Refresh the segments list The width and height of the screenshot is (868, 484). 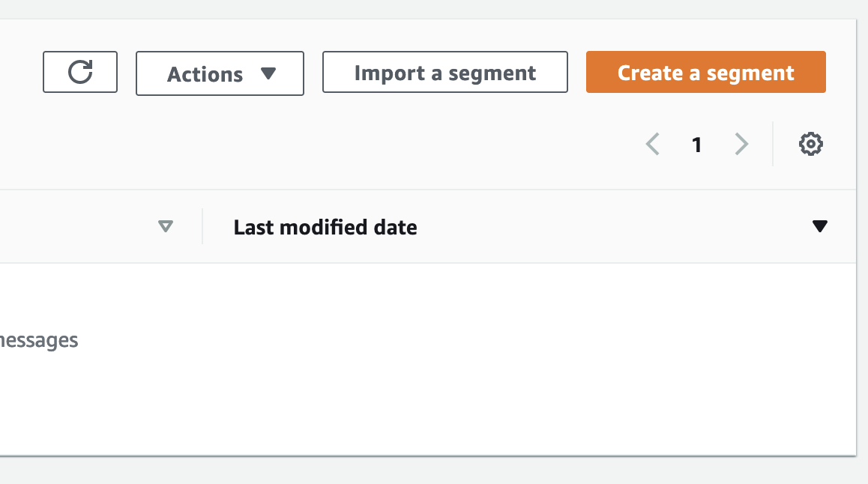pyautogui.click(x=80, y=72)
